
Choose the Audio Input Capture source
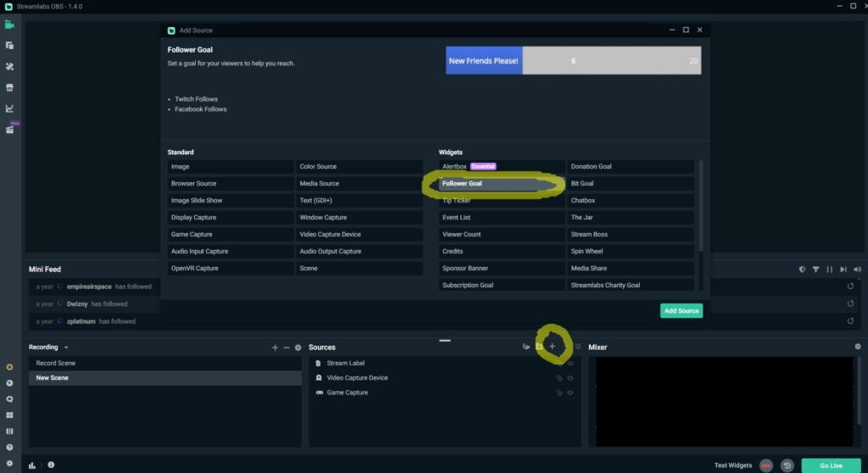pyautogui.click(x=231, y=252)
